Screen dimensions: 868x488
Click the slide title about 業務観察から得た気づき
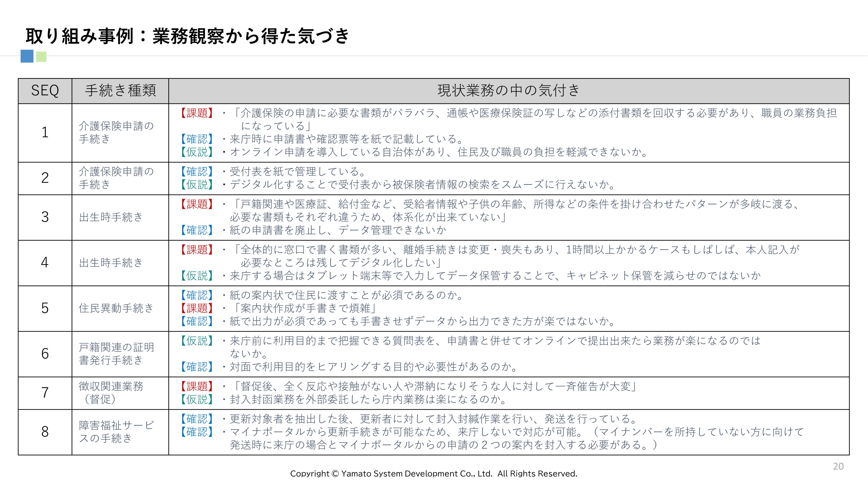pyautogui.click(x=187, y=36)
